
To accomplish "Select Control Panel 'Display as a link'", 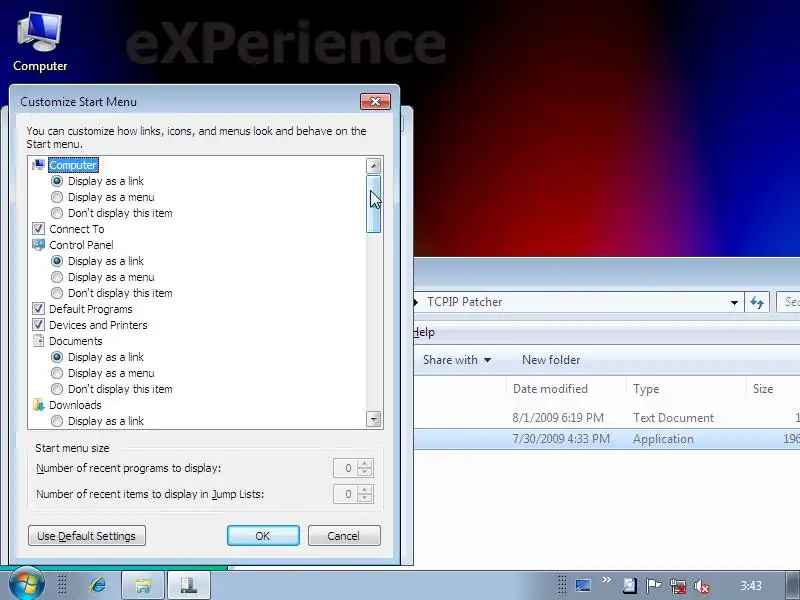I will [x=57, y=261].
